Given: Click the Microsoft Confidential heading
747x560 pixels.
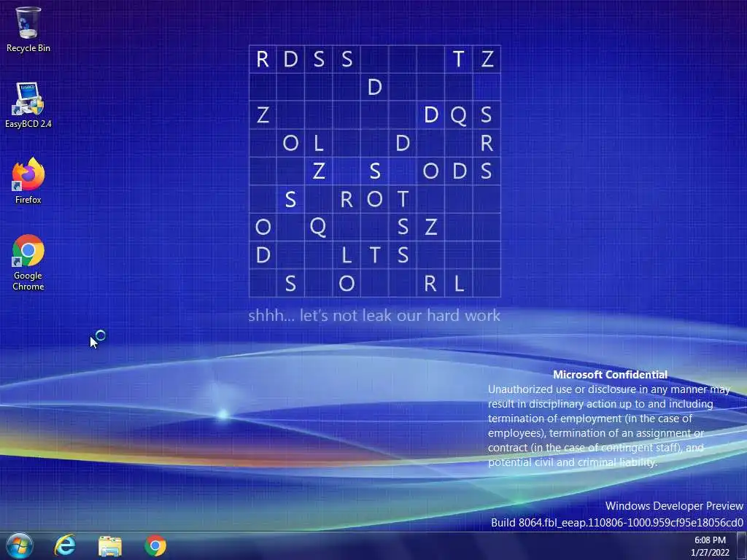Looking at the screenshot, I should [x=610, y=375].
